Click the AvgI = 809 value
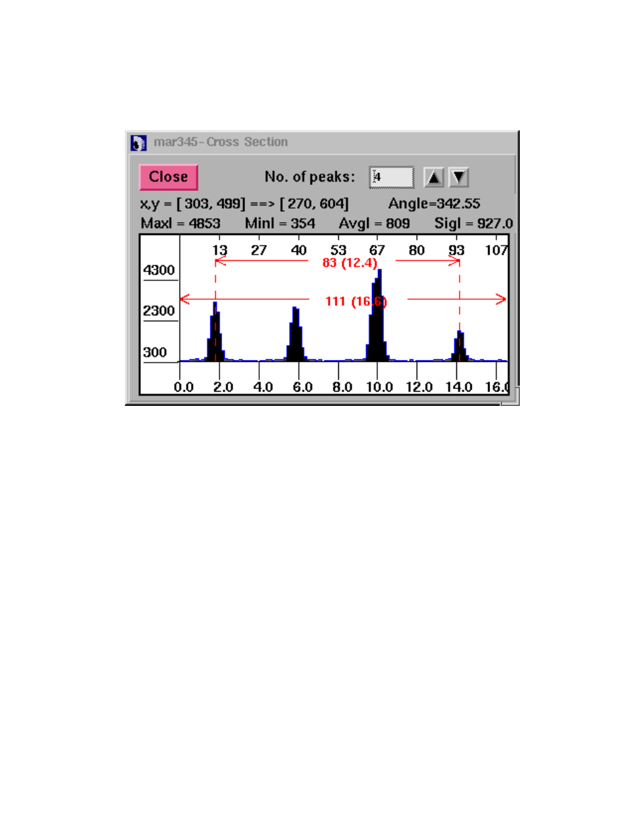644x834 pixels. [x=374, y=224]
